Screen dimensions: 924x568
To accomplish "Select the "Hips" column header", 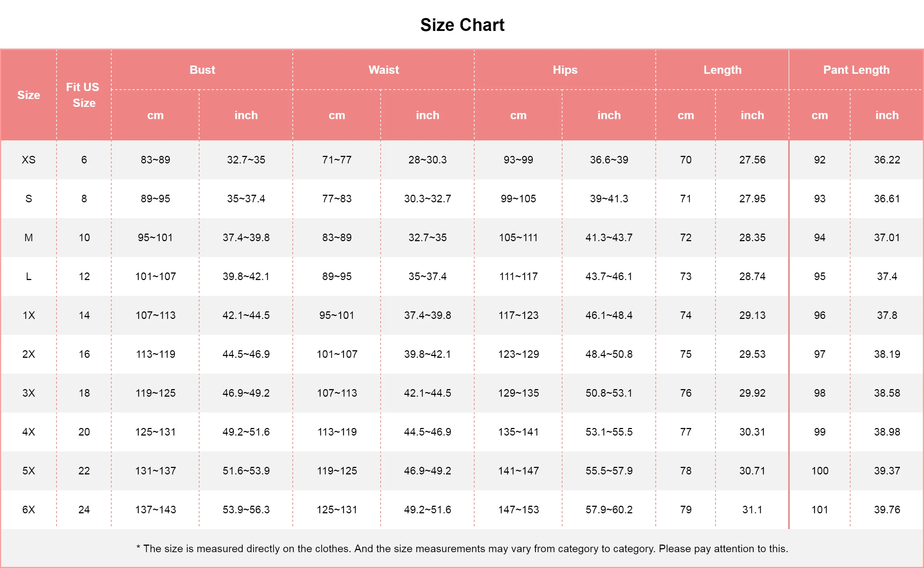I will pos(565,70).
